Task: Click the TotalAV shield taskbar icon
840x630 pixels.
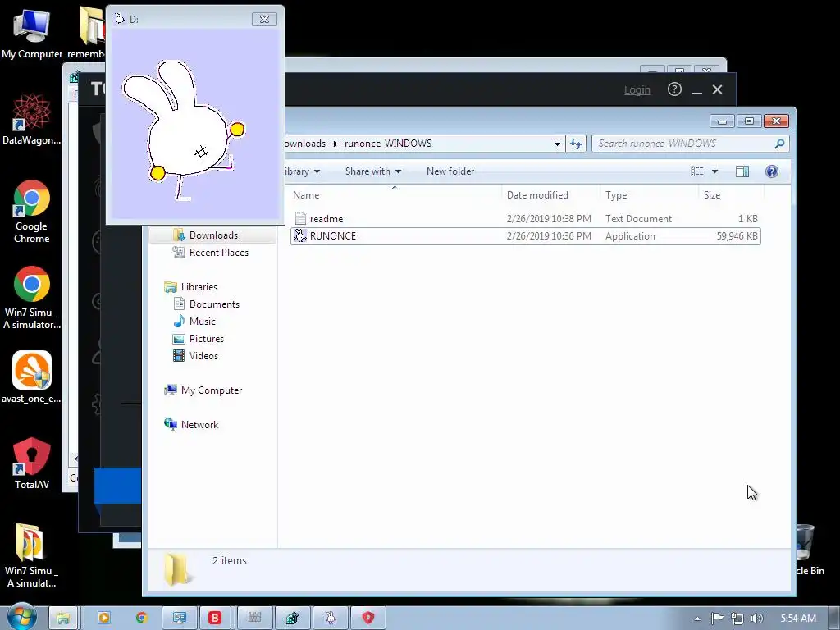Action: [x=368, y=619]
